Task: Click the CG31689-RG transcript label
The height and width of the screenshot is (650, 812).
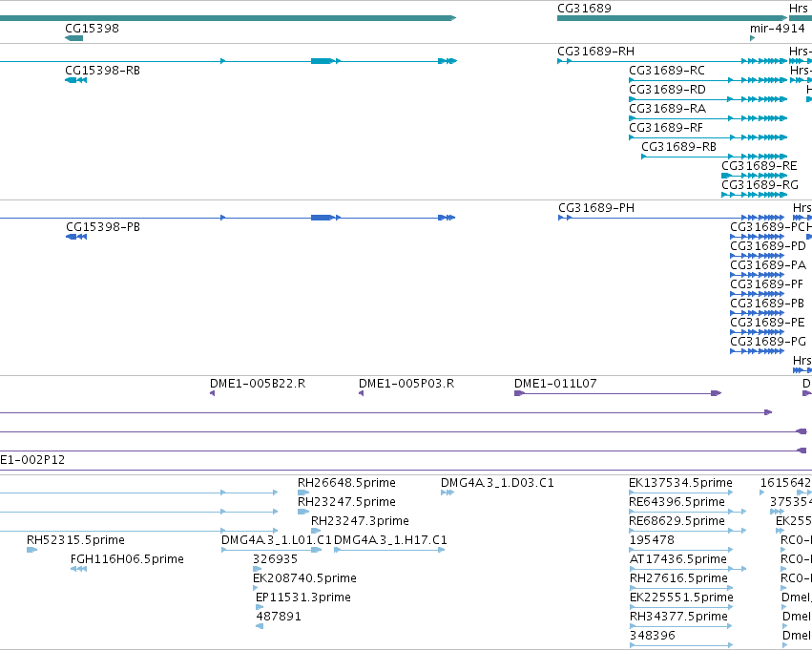Action: coord(760,185)
